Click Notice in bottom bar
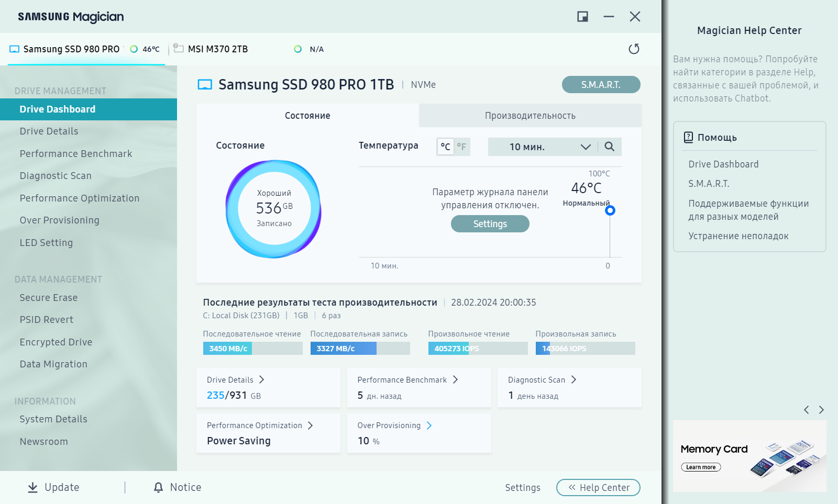 click(178, 487)
